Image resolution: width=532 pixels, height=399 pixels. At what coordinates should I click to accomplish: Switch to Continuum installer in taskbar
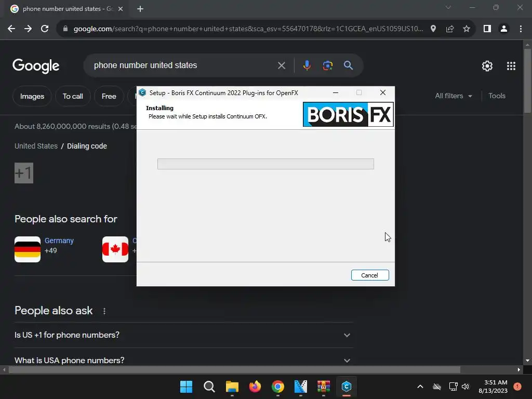click(x=347, y=387)
